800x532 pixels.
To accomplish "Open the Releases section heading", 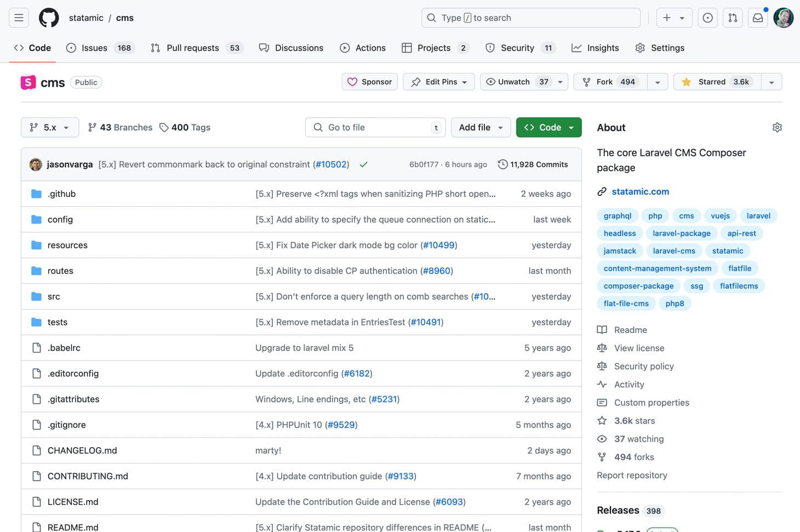I will coord(618,510).
